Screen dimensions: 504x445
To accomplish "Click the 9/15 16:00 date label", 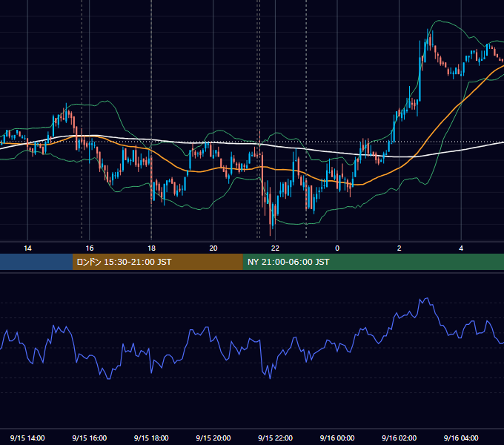I will coord(90,438).
